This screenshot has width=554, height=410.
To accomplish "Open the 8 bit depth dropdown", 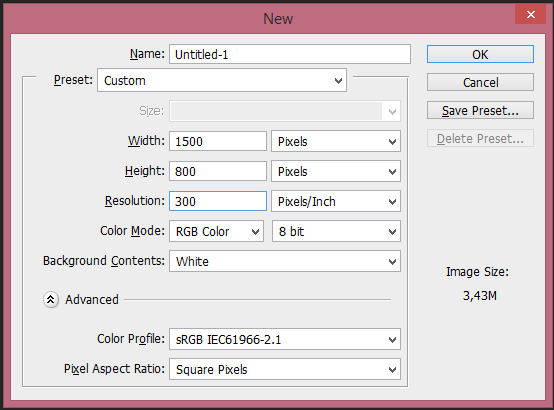I will [x=336, y=231].
